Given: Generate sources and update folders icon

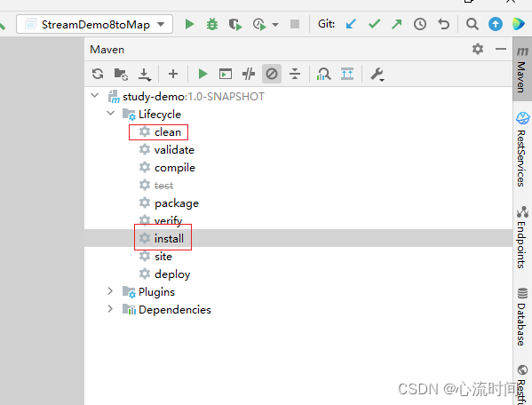Looking at the screenshot, I should tap(121, 74).
